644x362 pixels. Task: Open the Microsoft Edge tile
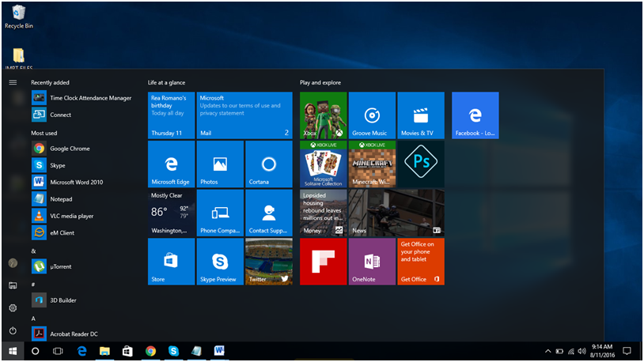coord(171,164)
